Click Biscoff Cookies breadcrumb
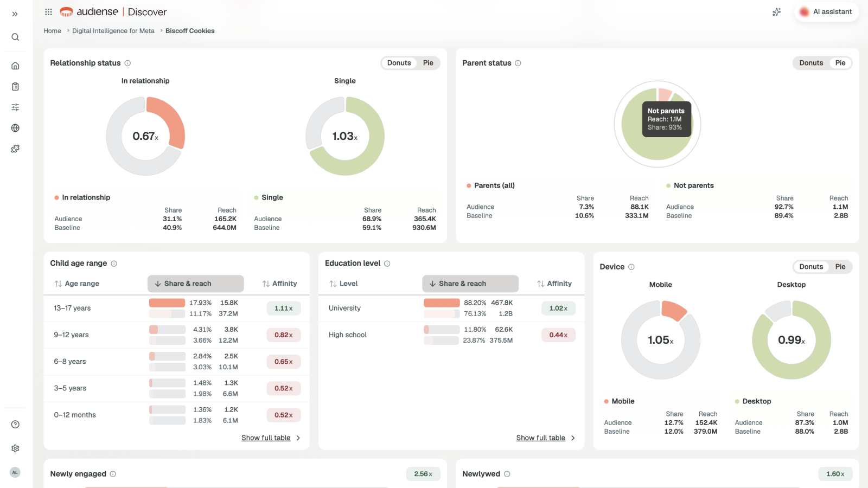Image resolution: width=868 pixels, height=488 pixels. 190,31
